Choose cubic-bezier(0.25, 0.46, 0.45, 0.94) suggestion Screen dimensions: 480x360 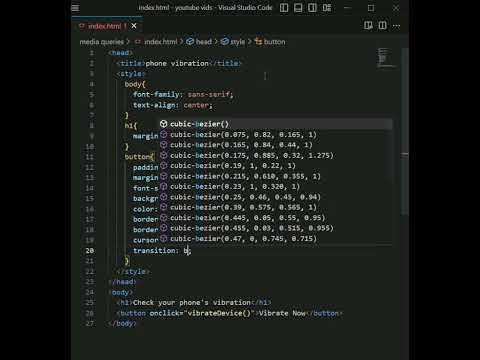pyautogui.click(x=275, y=197)
